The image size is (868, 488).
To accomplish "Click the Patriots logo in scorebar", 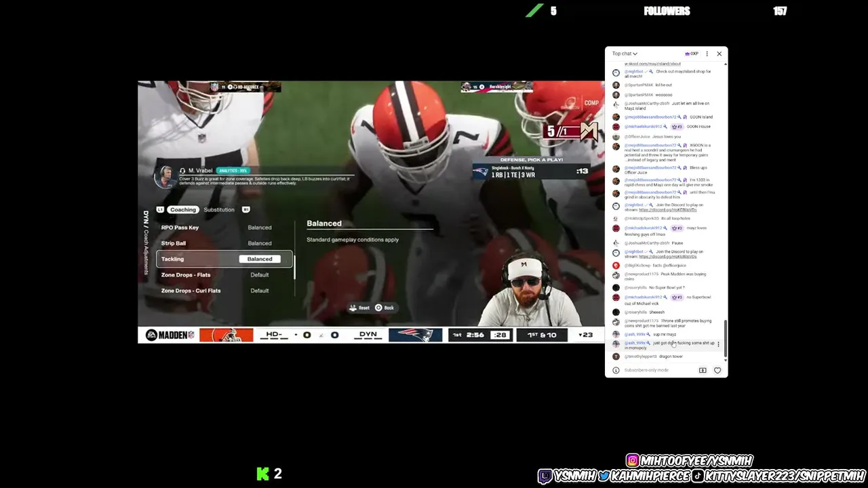I will (415, 335).
